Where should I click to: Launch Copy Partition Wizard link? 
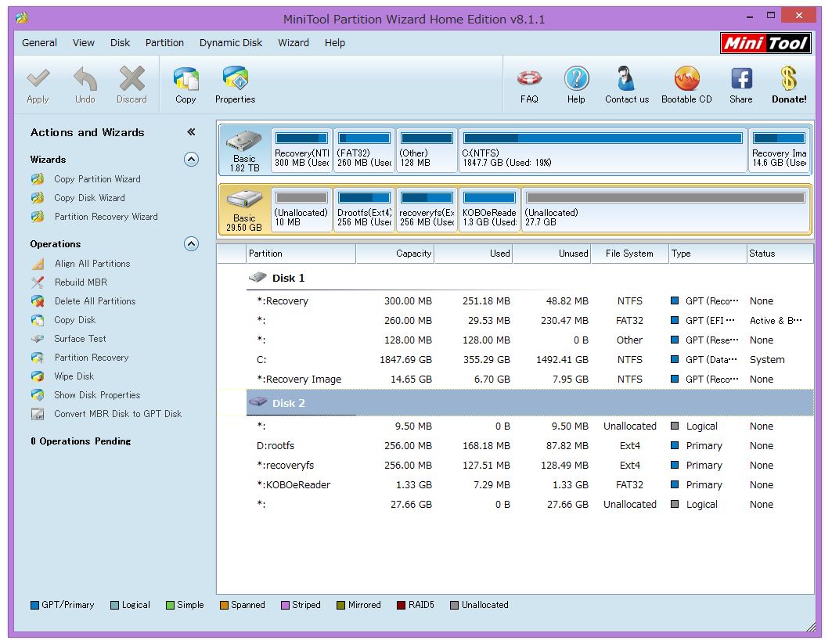tap(98, 179)
